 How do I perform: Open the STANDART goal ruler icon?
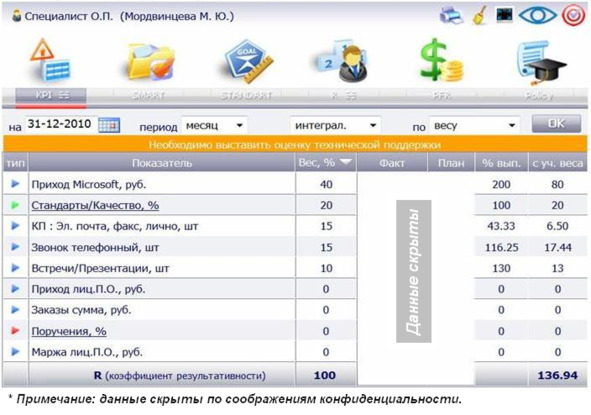pos(248,61)
